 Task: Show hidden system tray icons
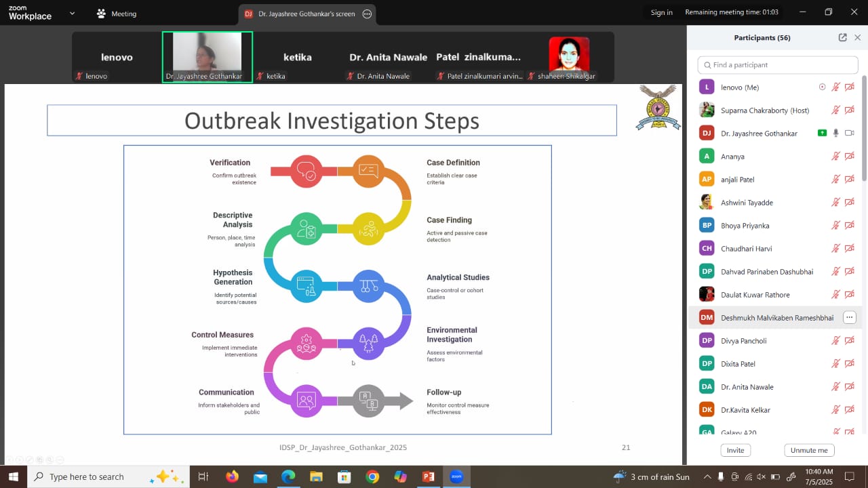[x=707, y=476]
